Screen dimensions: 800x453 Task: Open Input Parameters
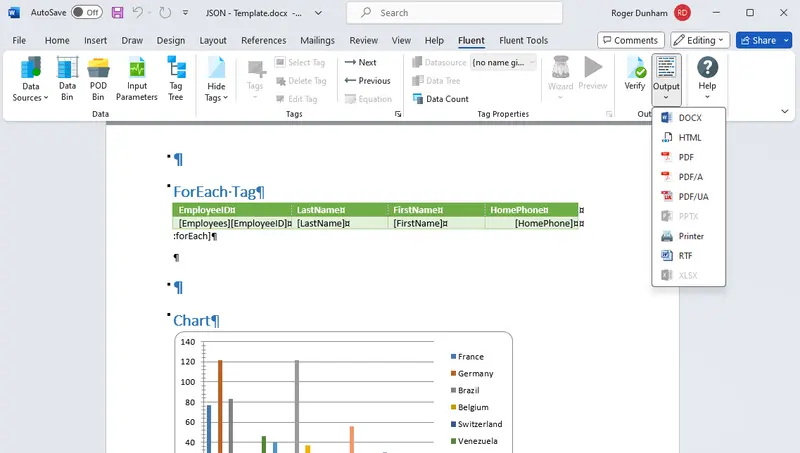[x=137, y=79]
